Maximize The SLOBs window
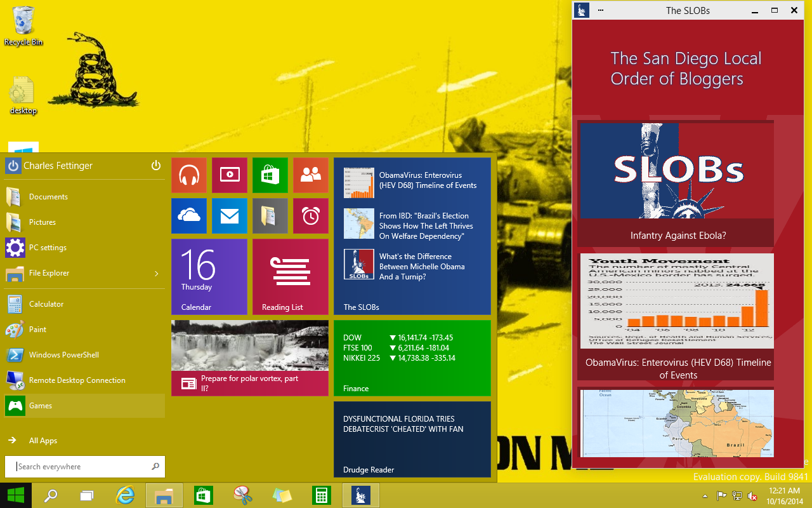The height and width of the screenshot is (508, 812). point(775,10)
